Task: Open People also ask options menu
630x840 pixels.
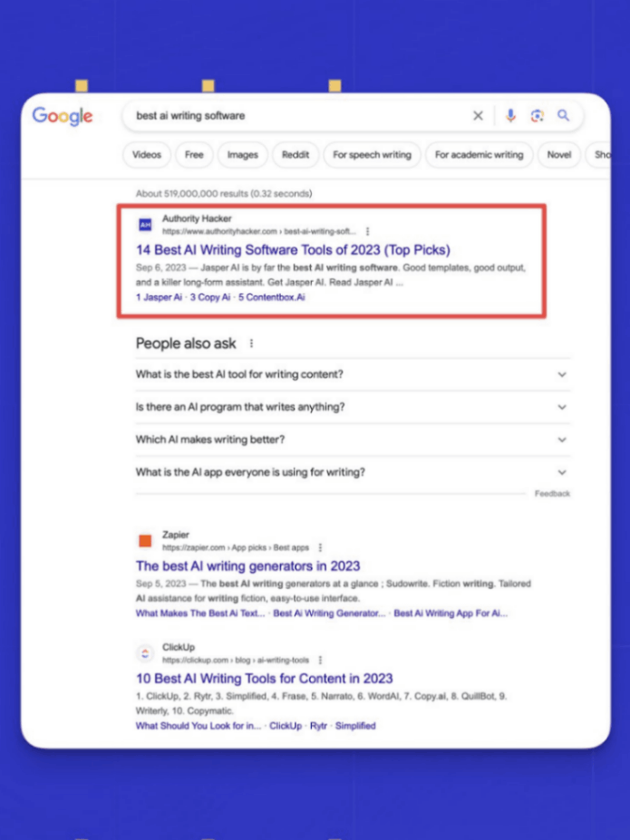Action: pyautogui.click(x=252, y=343)
